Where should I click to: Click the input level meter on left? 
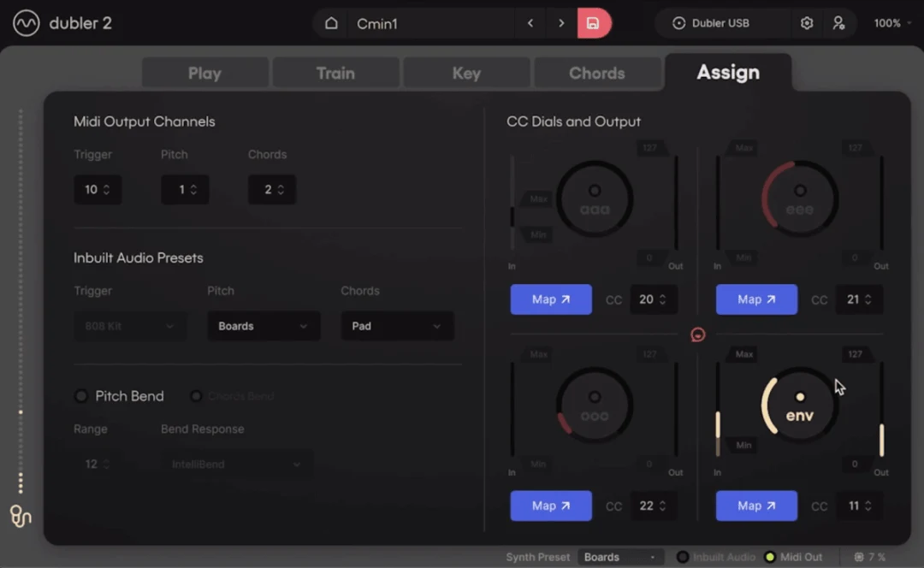(x=21, y=300)
